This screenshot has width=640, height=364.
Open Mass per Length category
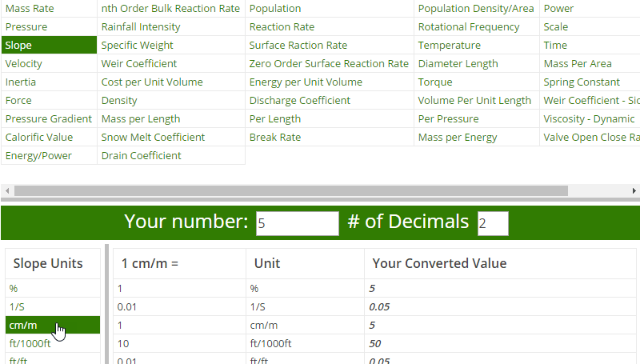click(x=141, y=118)
